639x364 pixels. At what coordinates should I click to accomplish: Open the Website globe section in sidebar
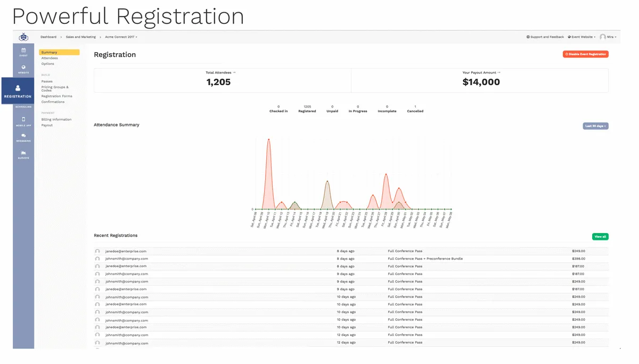[x=23, y=69]
